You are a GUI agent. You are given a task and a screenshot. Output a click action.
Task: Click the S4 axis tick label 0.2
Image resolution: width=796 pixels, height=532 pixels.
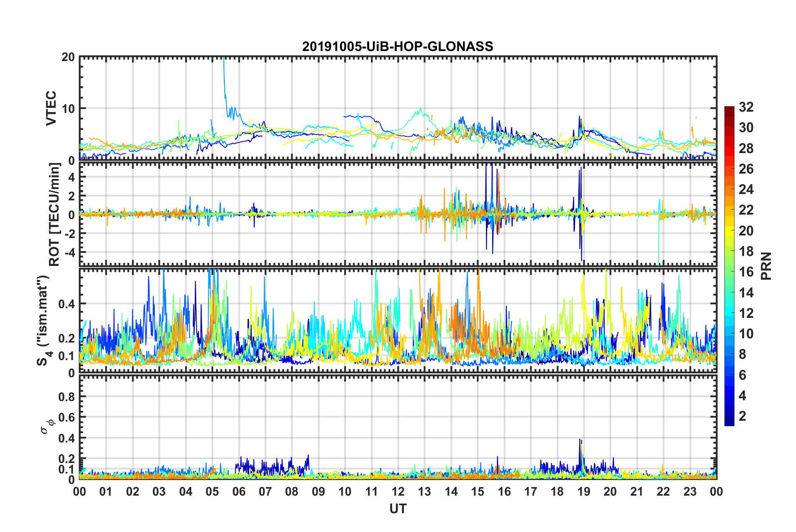pos(67,338)
